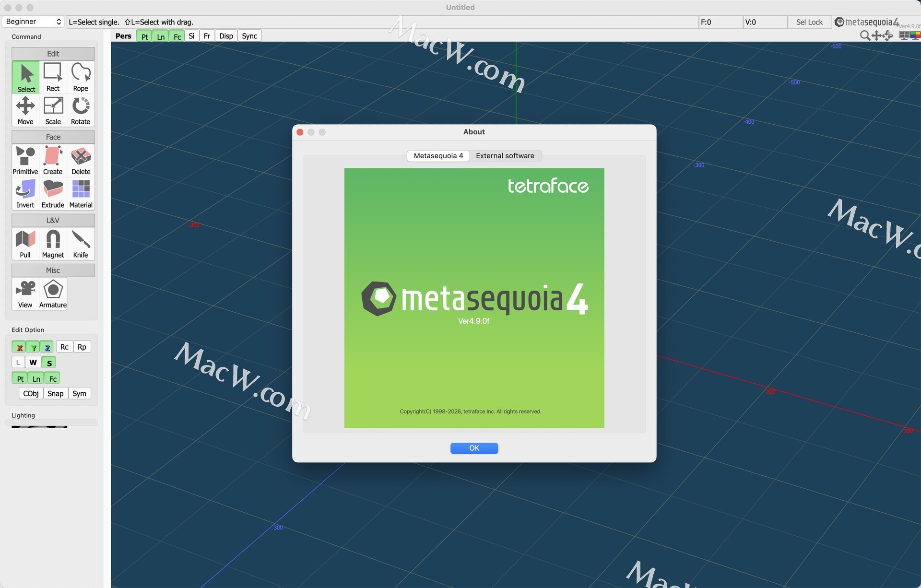Collapse the Misc command section header

pyautogui.click(x=53, y=270)
